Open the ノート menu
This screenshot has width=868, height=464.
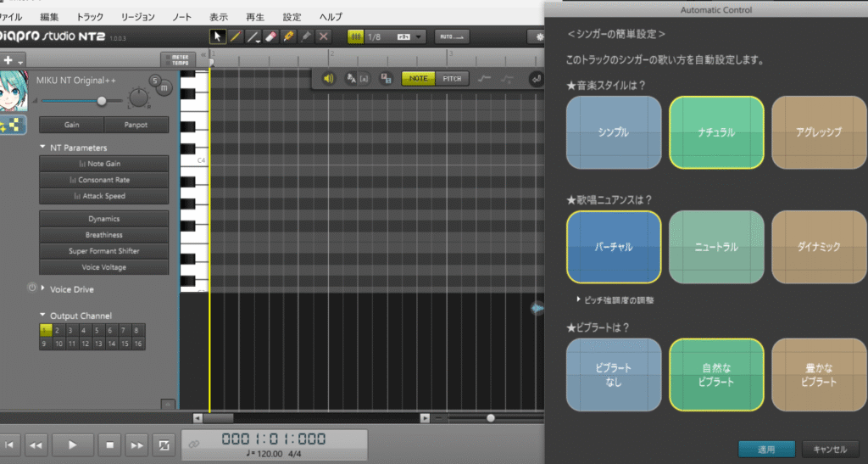click(x=181, y=17)
